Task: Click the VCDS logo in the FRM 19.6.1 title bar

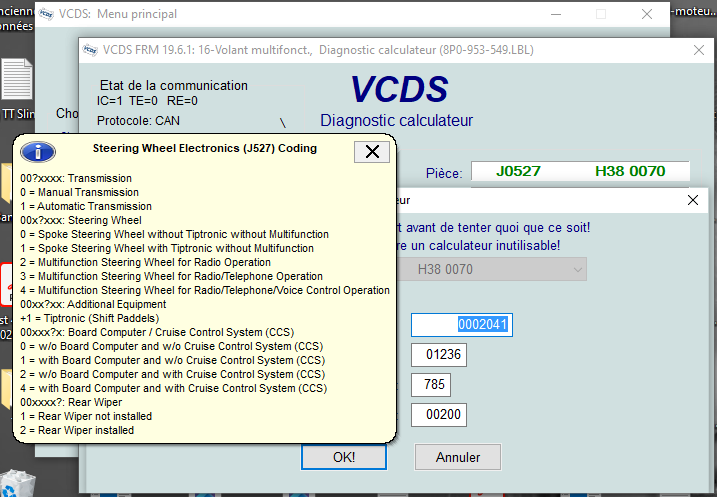Action: tap(91, 50)
